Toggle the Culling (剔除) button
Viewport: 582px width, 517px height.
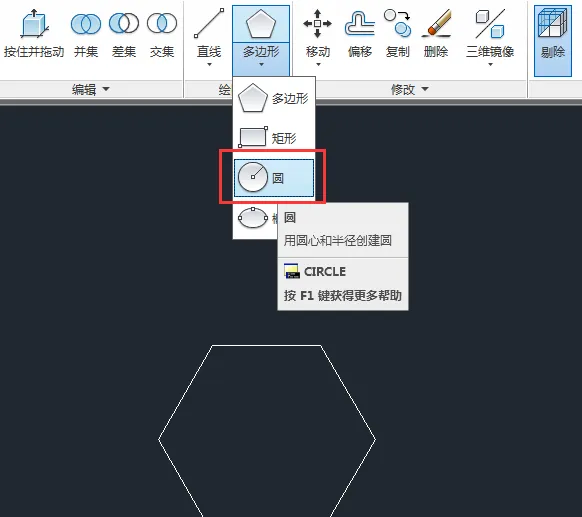[553, 41]
